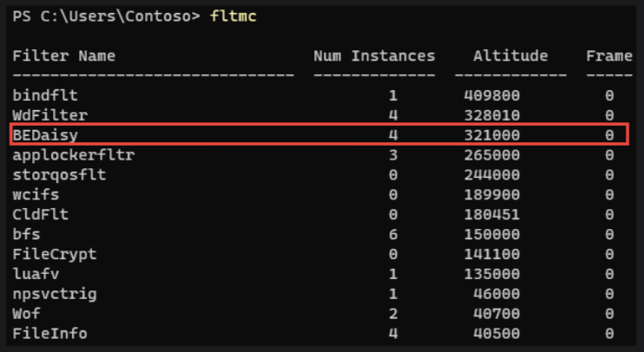Click altitude value 180451

pyautogui.click(x=492, y=213)
